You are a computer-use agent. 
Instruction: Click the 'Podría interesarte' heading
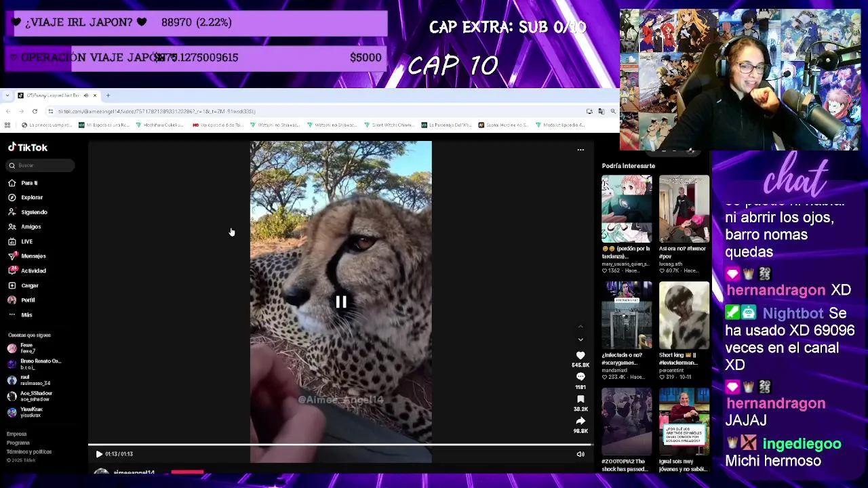629,166
